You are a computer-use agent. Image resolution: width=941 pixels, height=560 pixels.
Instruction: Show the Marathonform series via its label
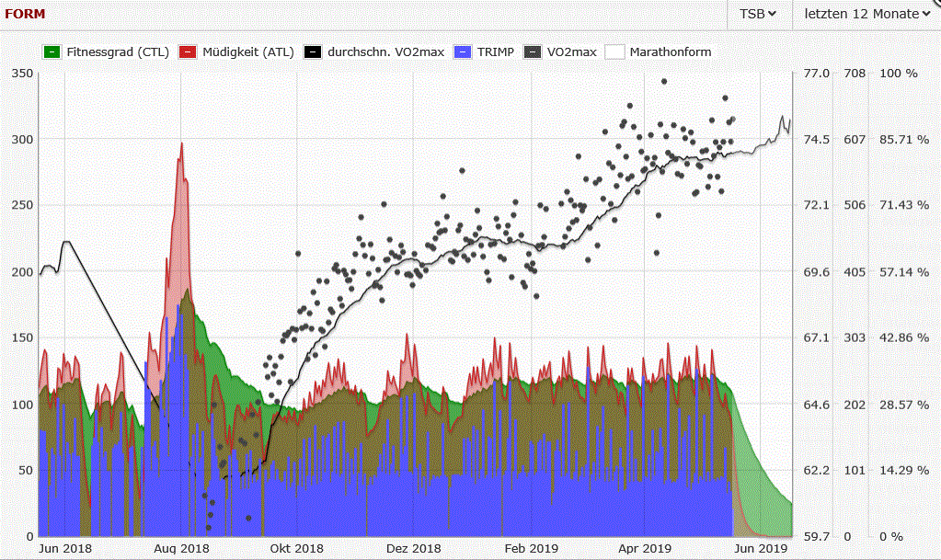[670, 52]
